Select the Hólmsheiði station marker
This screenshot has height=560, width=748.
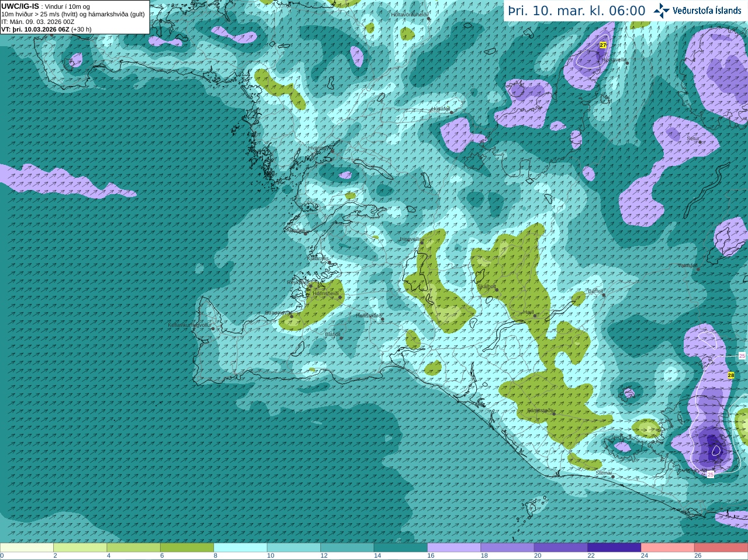pyautogui.click(x=340, y=298)
